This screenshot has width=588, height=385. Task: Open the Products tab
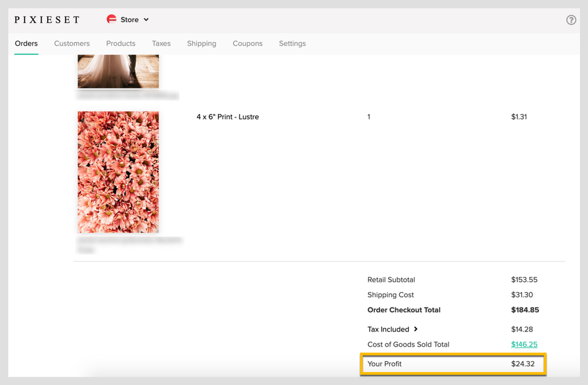[121, 43]
